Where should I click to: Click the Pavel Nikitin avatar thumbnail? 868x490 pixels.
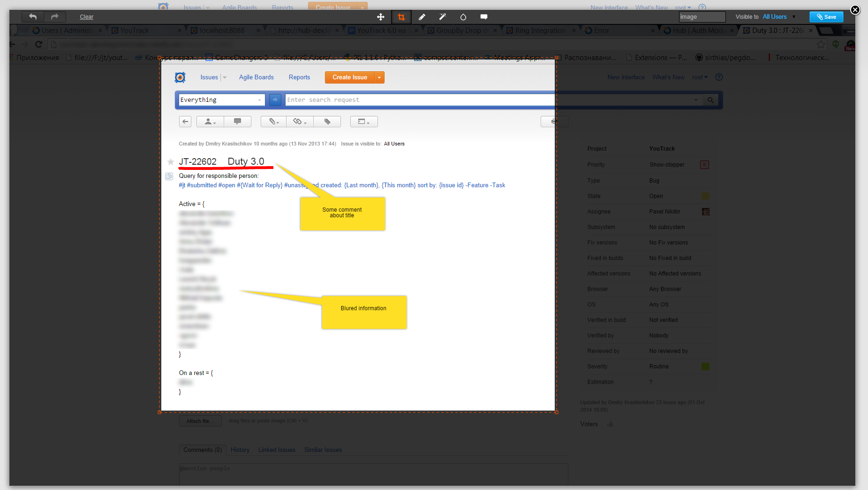pyautogui.click(x=705, y=212)
